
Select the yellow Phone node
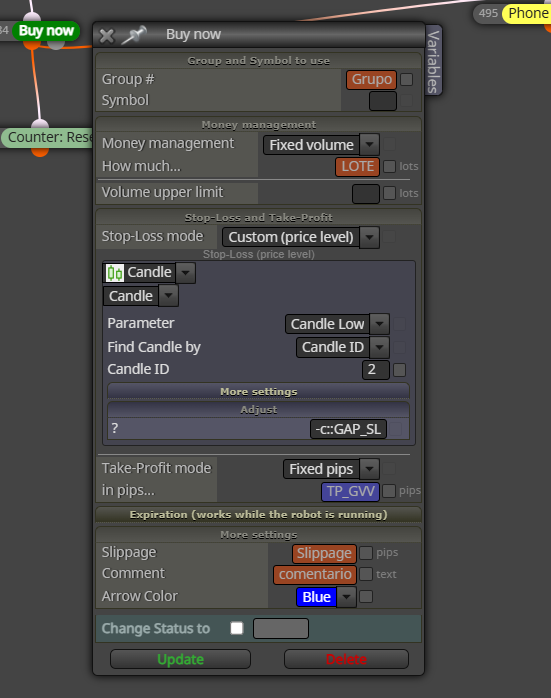click(x=528, y=13)
